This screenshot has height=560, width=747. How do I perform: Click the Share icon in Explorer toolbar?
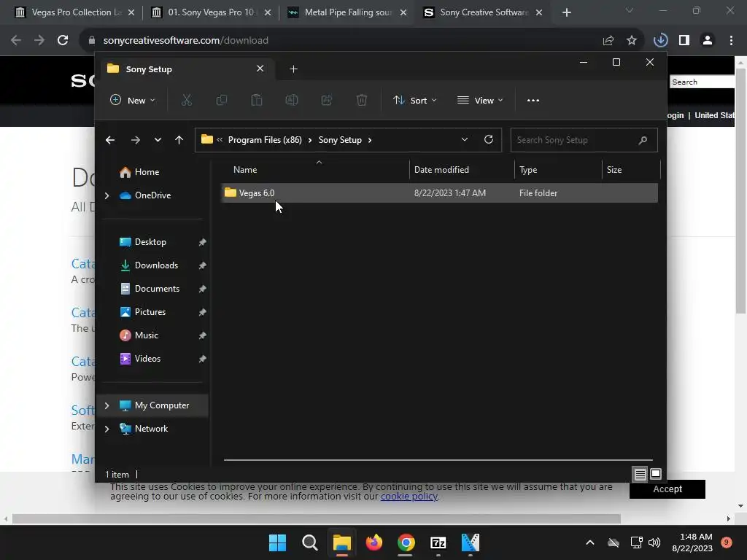[327, 100]
